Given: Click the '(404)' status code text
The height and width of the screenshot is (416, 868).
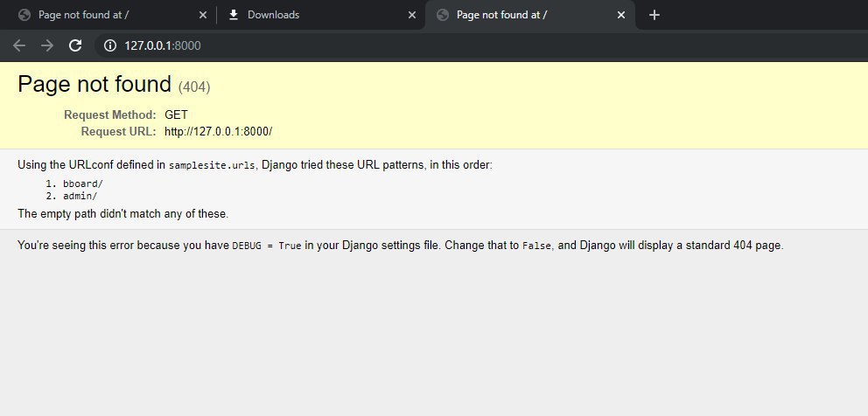Looking at the screenshot, I should click(x=194, y=87).
